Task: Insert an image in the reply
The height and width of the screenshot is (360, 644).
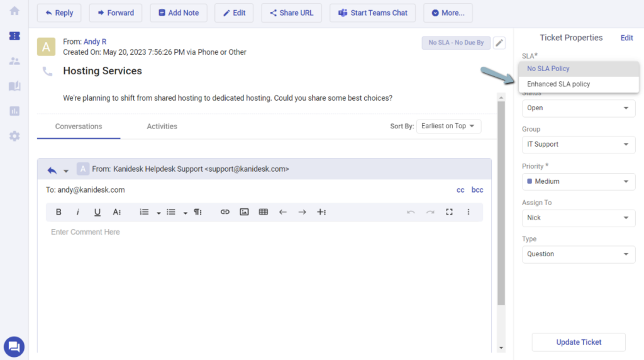Action: click(x=244, y=212)
